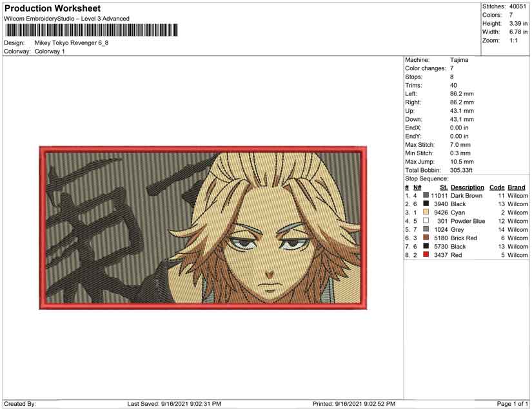532x409 pixels.
Task: Click the St. column header
Action: tap(444, 187)
